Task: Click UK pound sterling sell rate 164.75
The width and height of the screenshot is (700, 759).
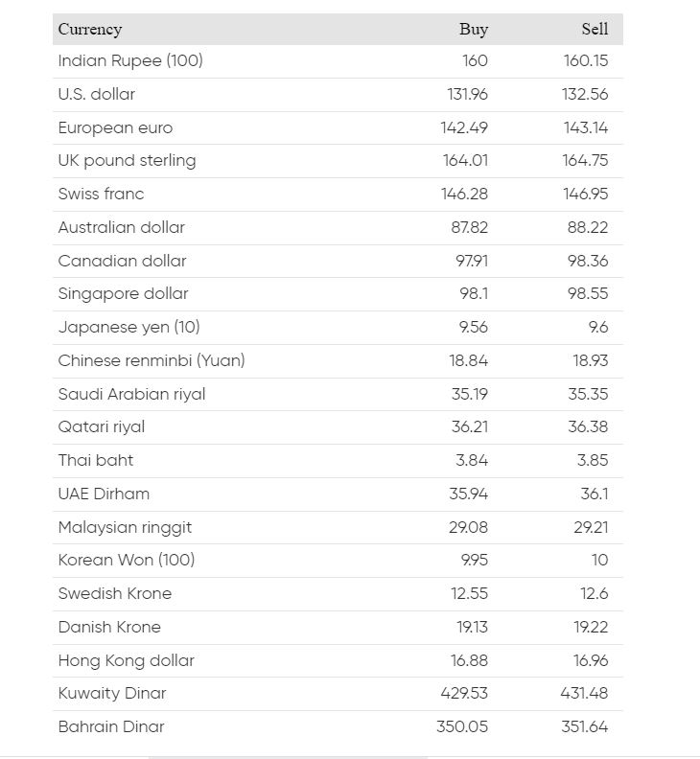Action: pyautogui.click(x=585, y=160)
